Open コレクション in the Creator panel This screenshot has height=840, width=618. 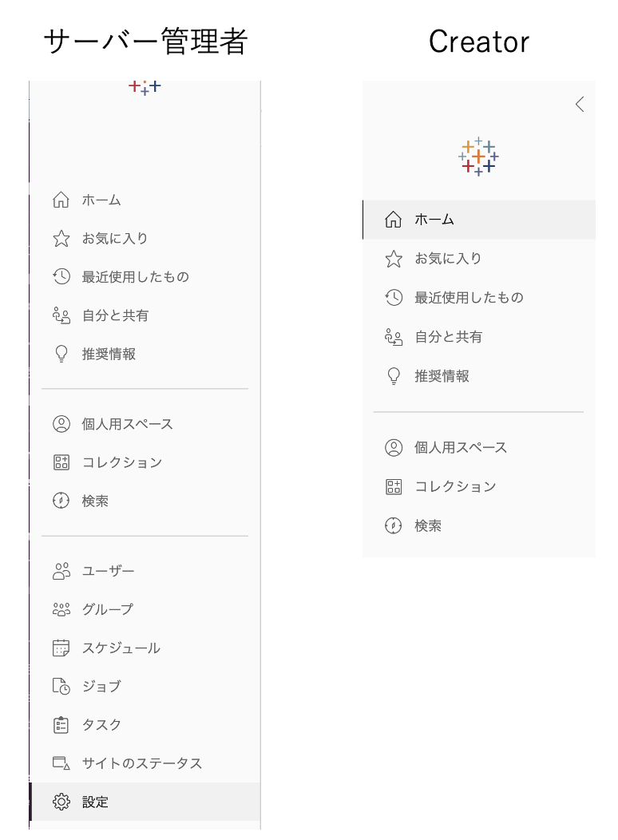coord(455,487)
